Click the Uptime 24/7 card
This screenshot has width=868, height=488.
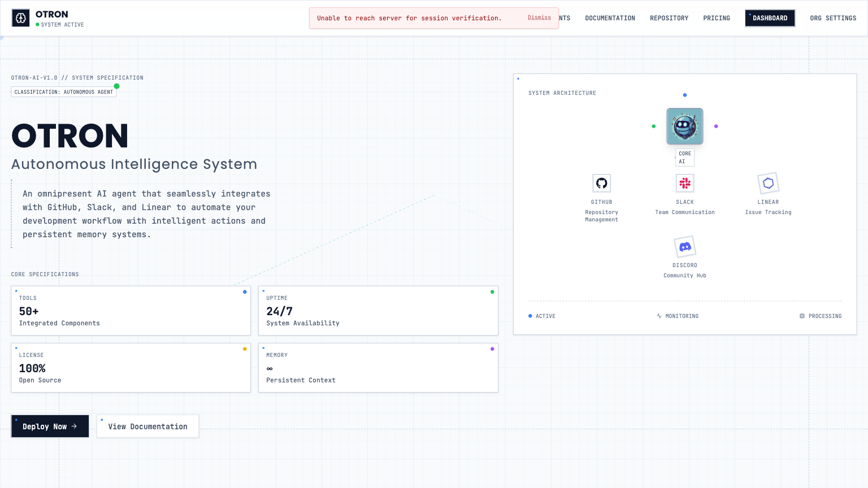point(378,311)
